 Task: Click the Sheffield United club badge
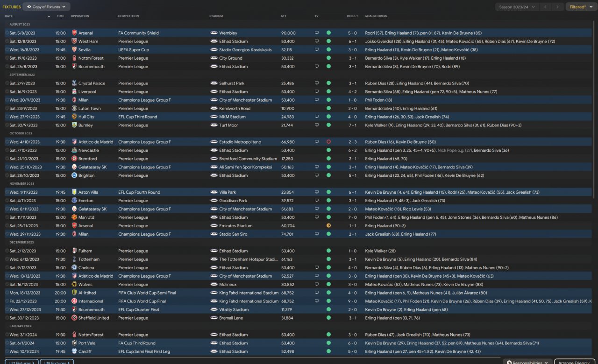coord(74,318)
